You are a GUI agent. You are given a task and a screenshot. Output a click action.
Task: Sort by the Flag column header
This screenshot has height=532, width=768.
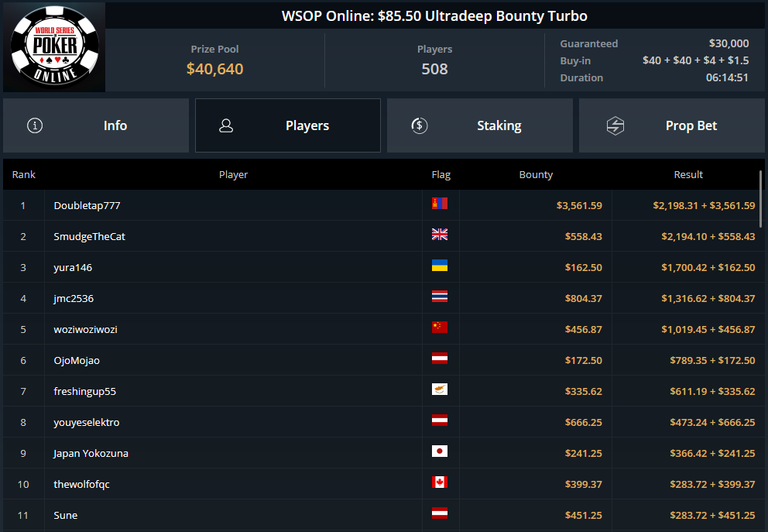pyautogui.click(x=441, y=175)
